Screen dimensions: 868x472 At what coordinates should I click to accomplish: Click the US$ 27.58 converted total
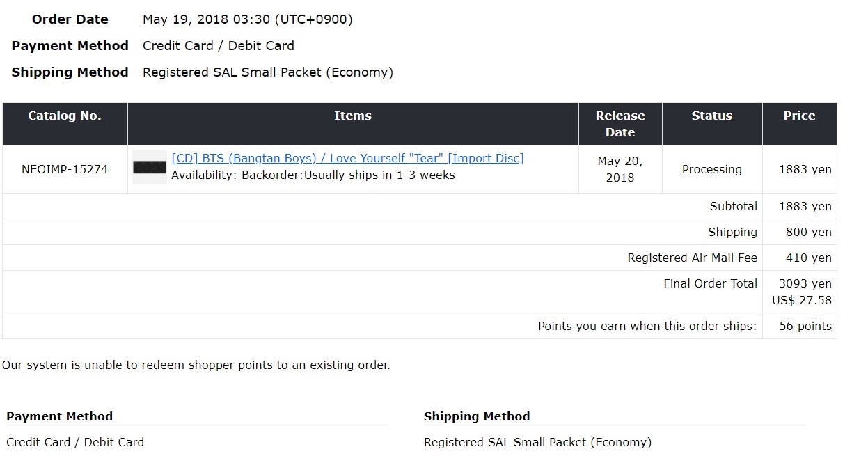(802, 301)
